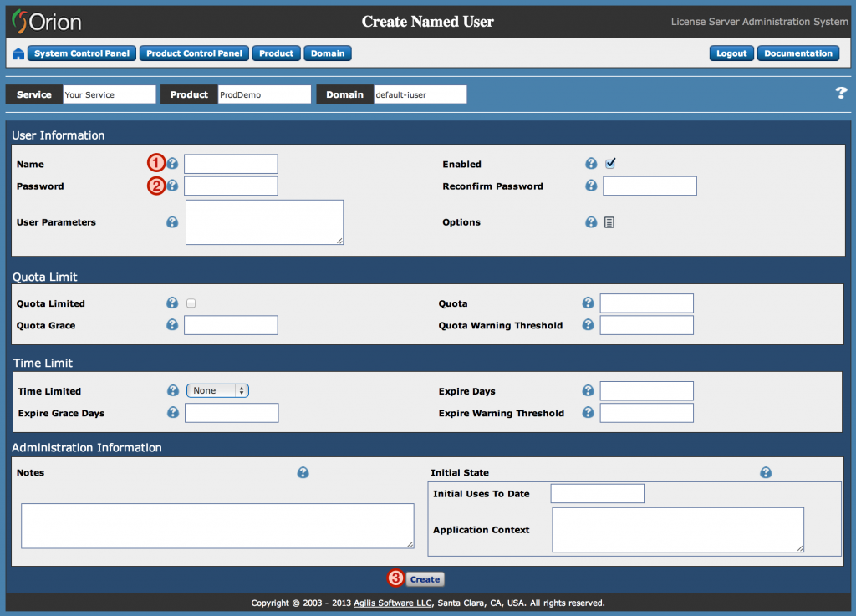Click the page help question mark at top right
Image resolution: width=856 pixels, height=616 pixels.
click(841, 94)
